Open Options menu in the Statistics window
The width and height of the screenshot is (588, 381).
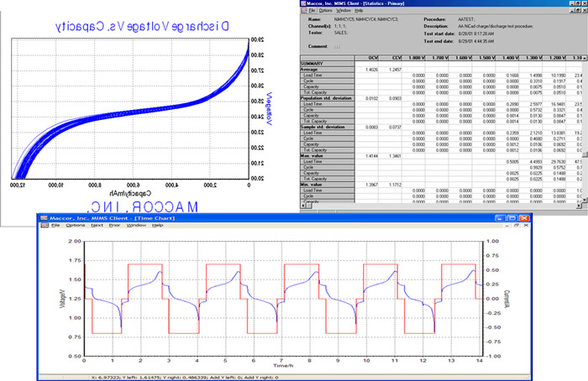326,10
